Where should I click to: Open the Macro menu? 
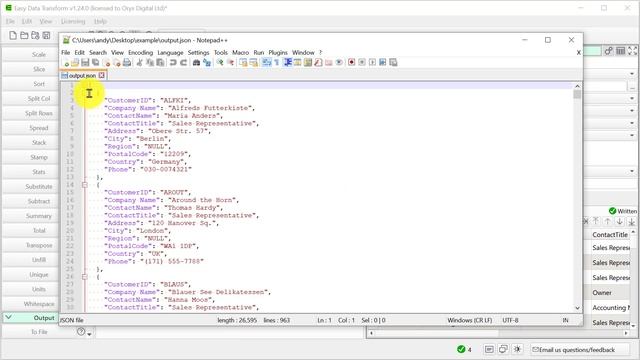point(240,53)
